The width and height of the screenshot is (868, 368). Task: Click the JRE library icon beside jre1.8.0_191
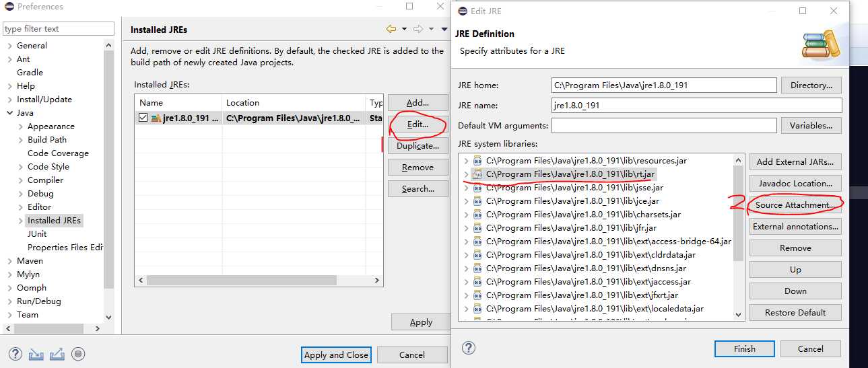coord(156,118)
